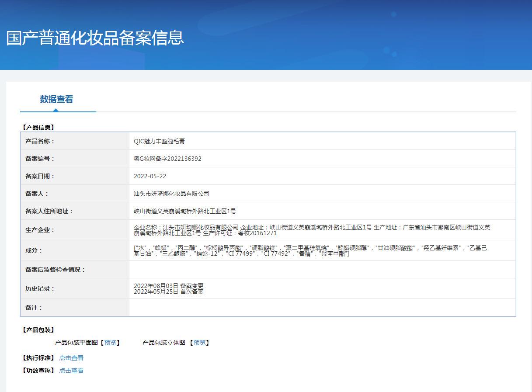Click the 2022年08月03日 备案变更 history entry
Viewport: 532px width, 392px height.
168,286
